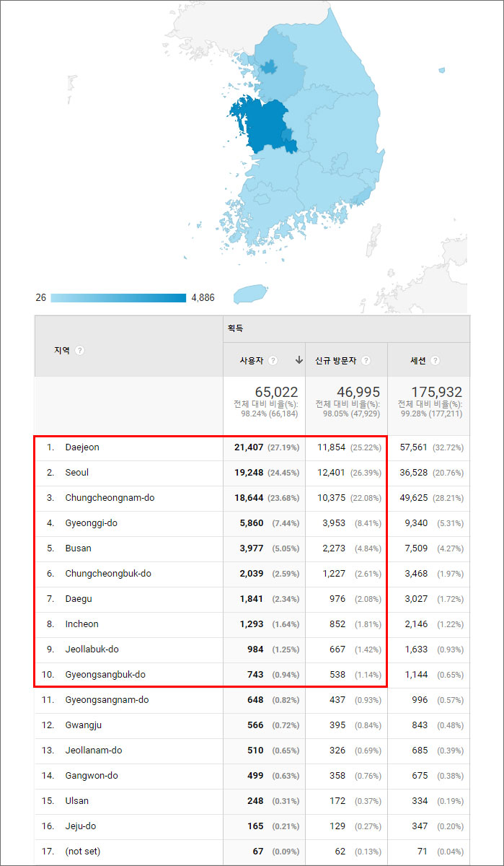The height and width of the screenshot is (866, 504).
Task: Open Busan region details from table
Action: click(x=78, y=548)
